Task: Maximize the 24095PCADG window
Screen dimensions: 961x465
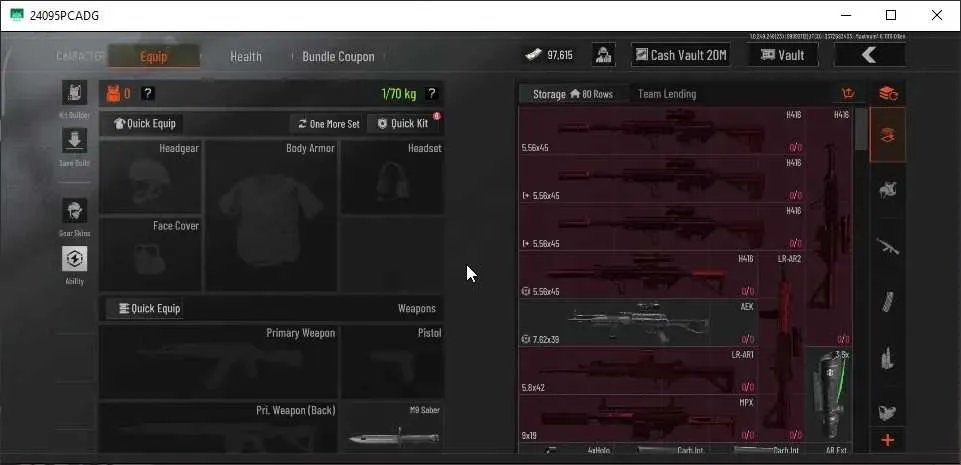Action: coord(891,15)
